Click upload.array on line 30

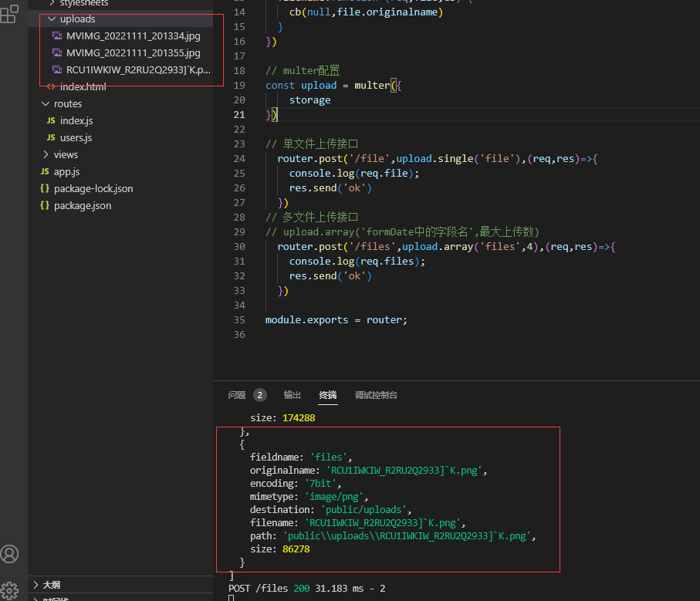438,246
